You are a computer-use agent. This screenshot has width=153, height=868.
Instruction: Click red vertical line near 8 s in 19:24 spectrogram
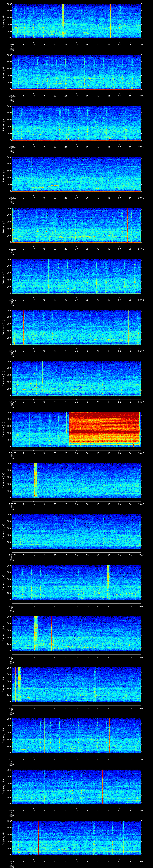29,429
